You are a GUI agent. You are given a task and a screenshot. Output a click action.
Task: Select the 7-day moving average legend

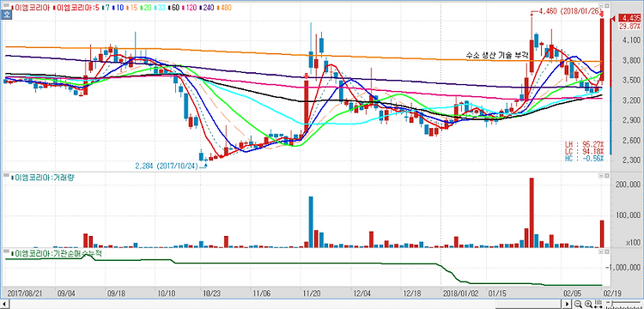106,8
